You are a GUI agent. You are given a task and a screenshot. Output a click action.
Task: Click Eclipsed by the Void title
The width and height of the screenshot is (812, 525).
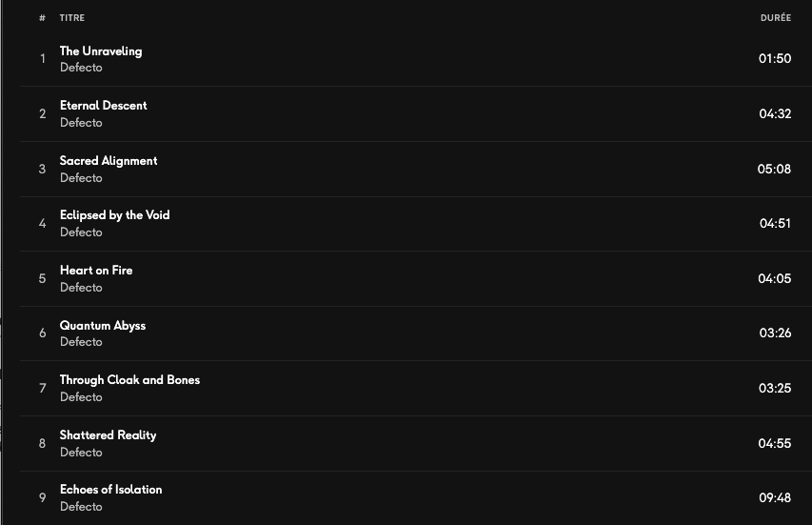(x=114, y=215)
